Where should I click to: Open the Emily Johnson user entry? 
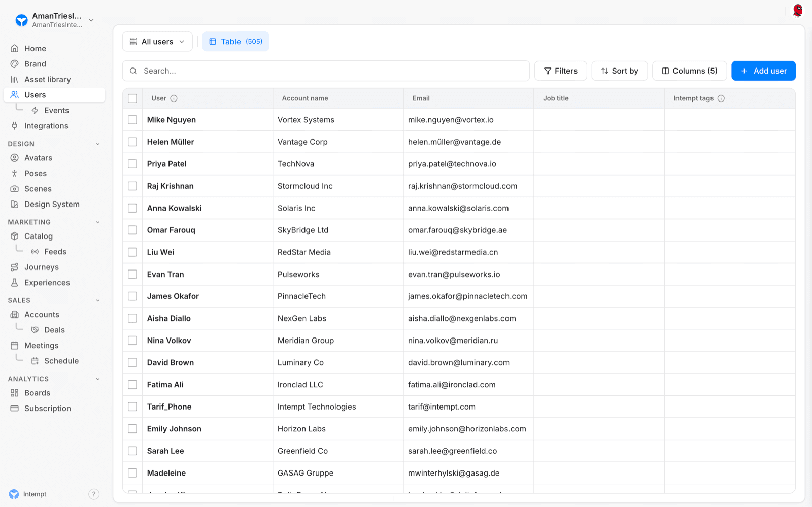[x=174, y=429]
